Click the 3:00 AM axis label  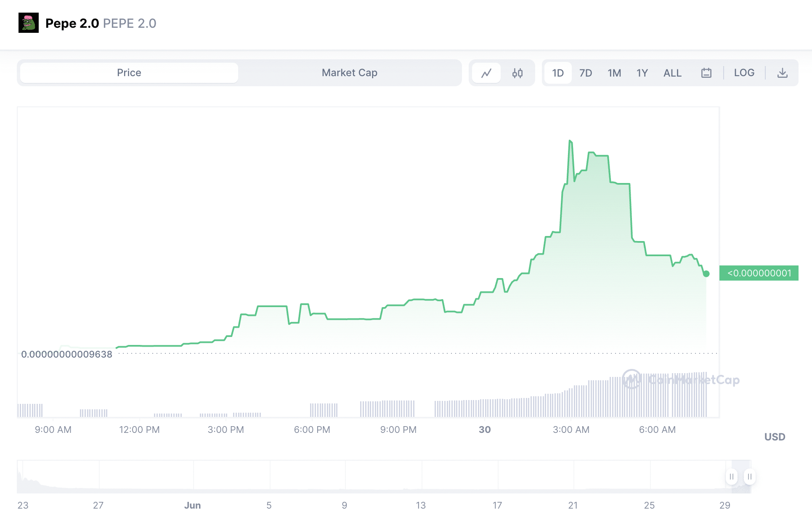click(x=571, y=430)
